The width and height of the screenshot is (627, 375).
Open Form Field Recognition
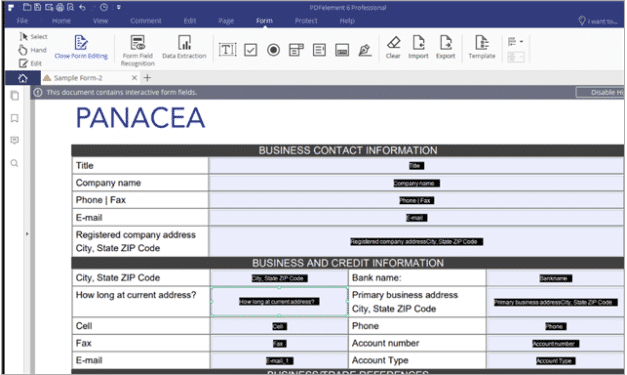pos(138,50)
